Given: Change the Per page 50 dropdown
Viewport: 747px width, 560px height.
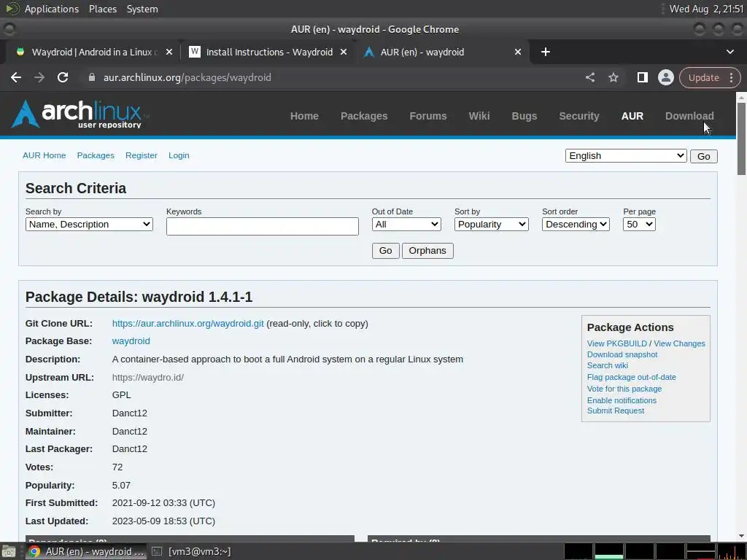Looking at the screenshot, I should point(639,225).
